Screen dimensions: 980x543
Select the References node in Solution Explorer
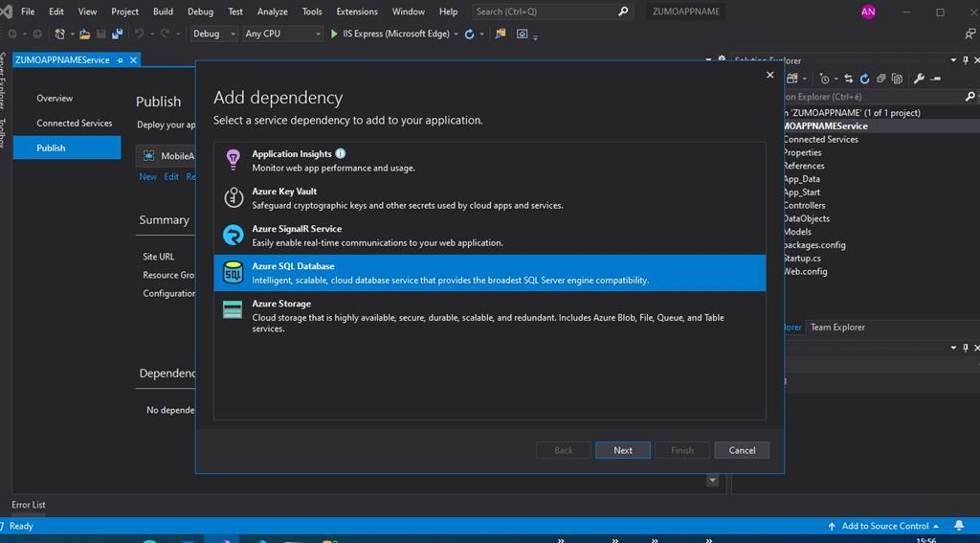(x=803, y=166)
